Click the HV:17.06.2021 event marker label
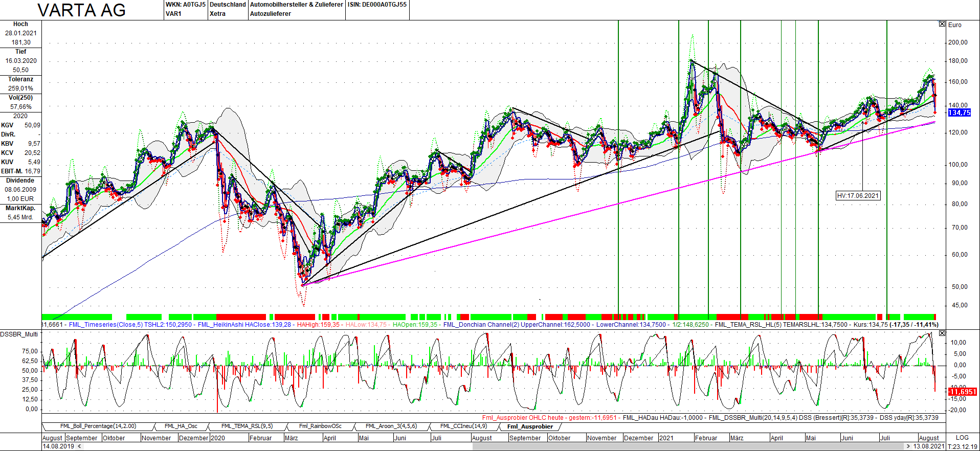 858,195
